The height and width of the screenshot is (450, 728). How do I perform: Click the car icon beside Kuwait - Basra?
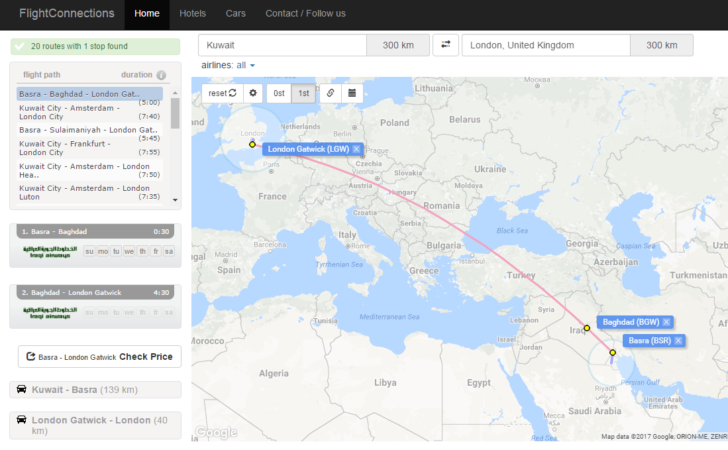[21, 389]
